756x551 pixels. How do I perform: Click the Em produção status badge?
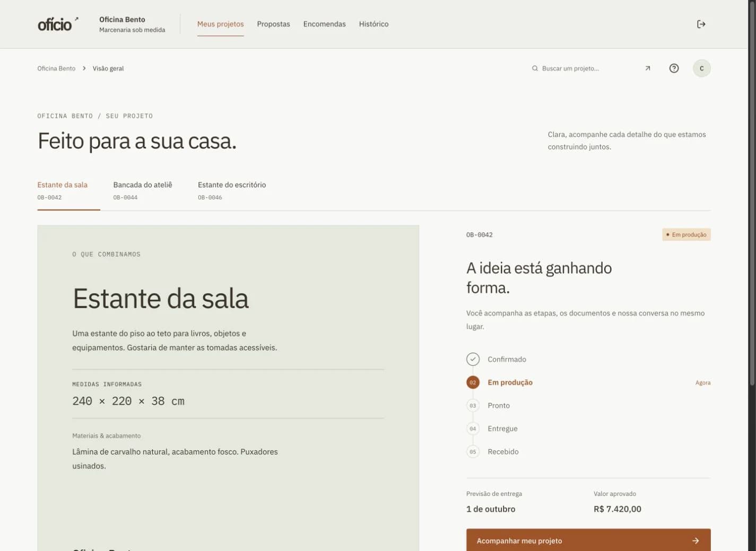[x=687, y=234]
